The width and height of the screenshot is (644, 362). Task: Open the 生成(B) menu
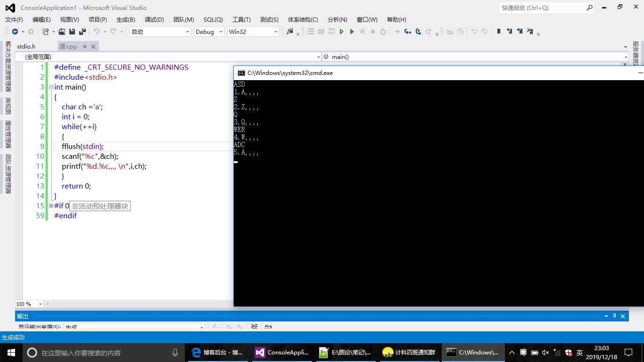tap(125, 19)
